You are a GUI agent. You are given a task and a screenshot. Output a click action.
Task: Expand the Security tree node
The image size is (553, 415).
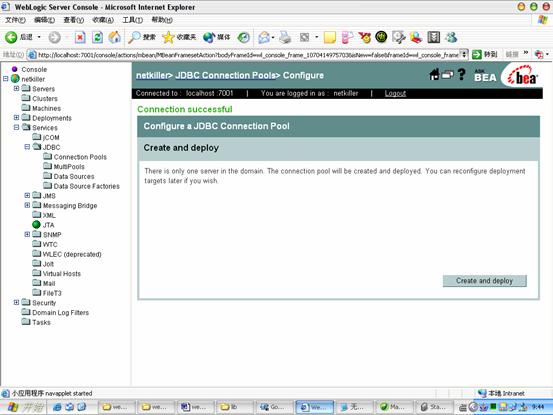tap(16, 303)
